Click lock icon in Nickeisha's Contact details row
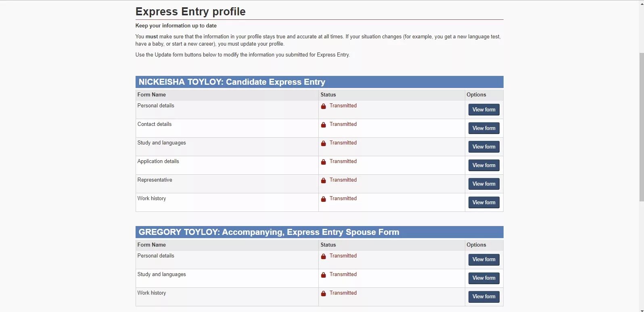 pos(323,125)
